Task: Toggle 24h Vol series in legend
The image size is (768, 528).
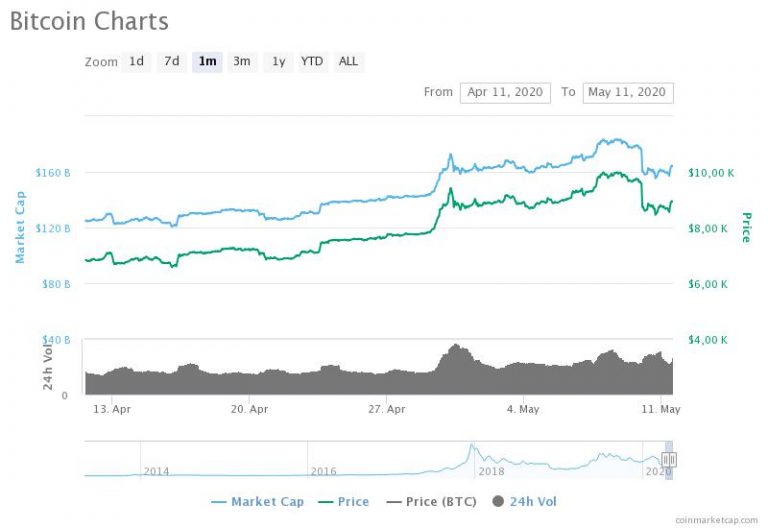Action: click(x=525, y=502)
